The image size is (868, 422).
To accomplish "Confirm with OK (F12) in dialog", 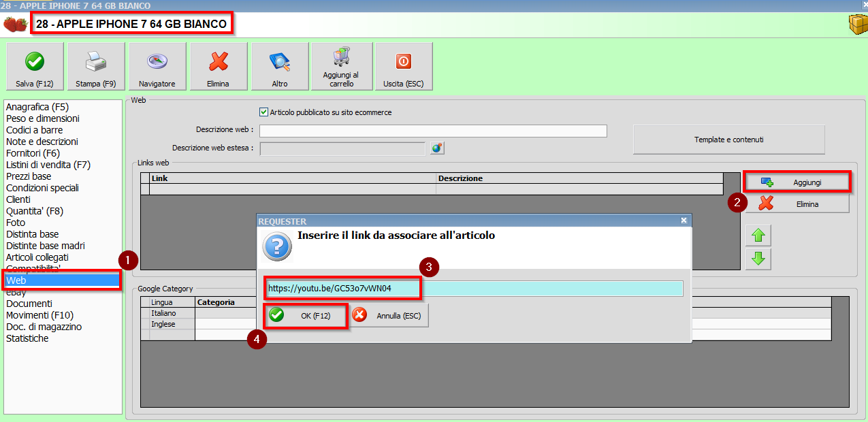I will (306, 316).
